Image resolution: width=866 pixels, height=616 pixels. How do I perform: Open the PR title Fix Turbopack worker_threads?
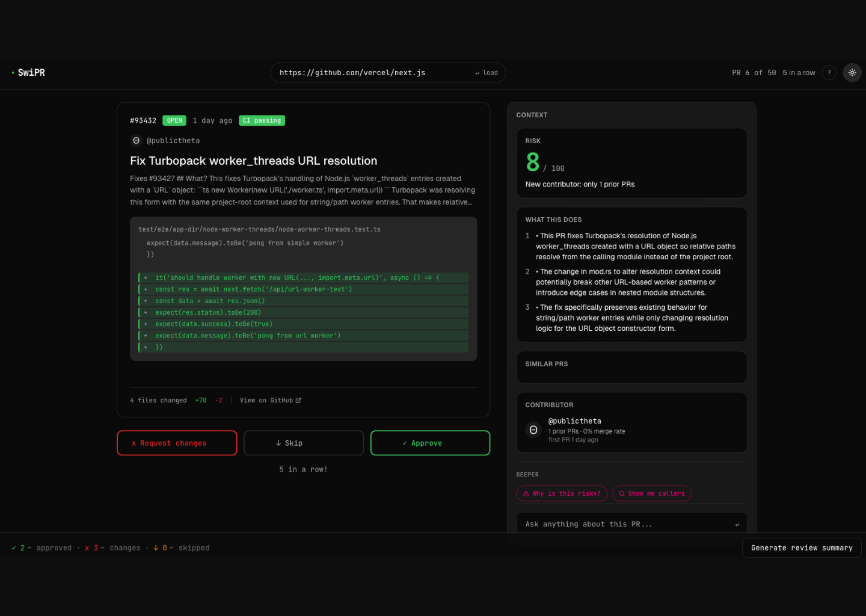tap(254, 161)
